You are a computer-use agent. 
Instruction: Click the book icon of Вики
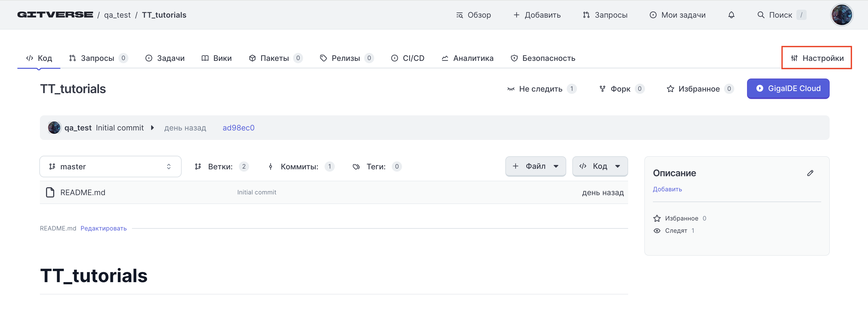click(x=205, y=58)
